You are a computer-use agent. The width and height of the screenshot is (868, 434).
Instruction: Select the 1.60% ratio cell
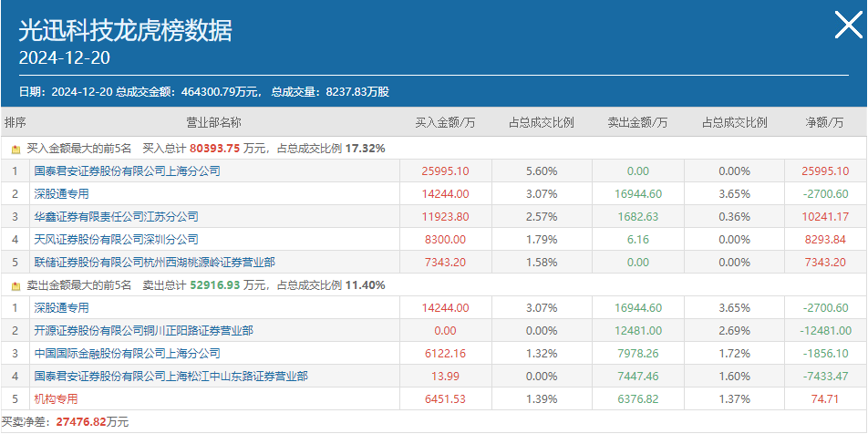[734, 377]
